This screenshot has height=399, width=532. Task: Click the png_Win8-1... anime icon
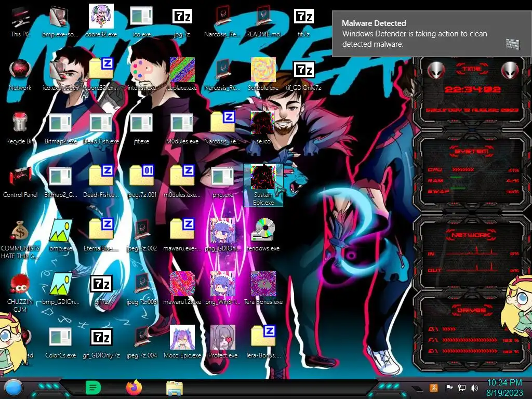pos(222,288)
